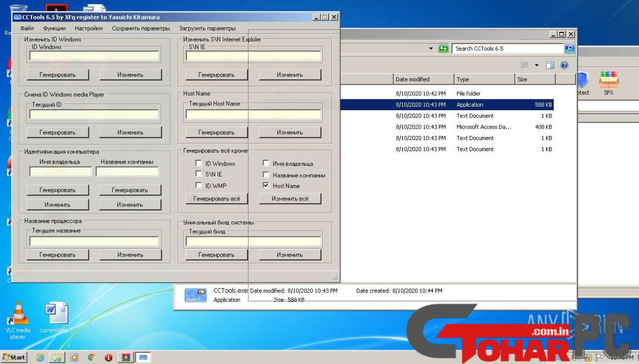Click the Текущий Host Name input field
639x364 pixels.
pyautogui.click(x=254, y=114)
